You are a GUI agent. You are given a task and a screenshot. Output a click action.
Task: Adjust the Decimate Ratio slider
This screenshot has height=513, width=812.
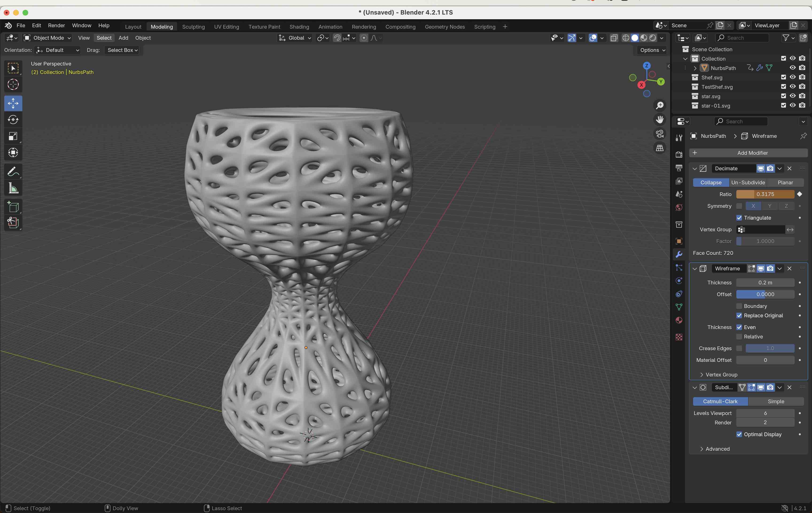[x=765, y=194]
